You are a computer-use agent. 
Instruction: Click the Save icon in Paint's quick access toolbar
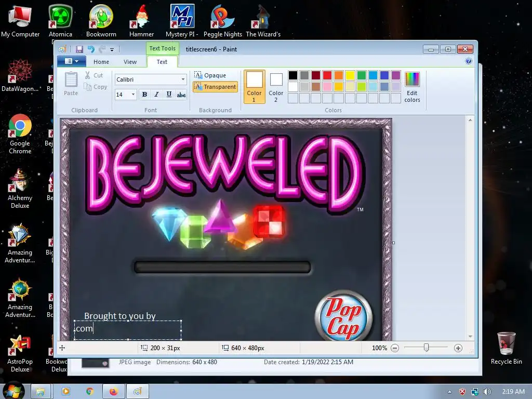coord(79,49)
